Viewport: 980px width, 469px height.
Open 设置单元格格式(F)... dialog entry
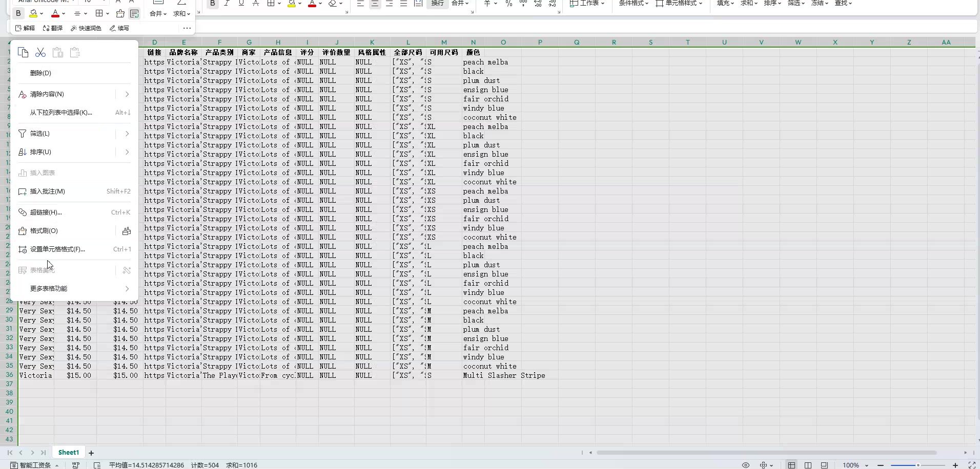[74, 249]
